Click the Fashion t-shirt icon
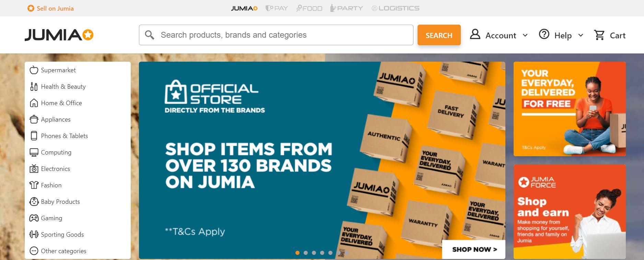Viewport: 644px width, 260px height. [34, 185]
